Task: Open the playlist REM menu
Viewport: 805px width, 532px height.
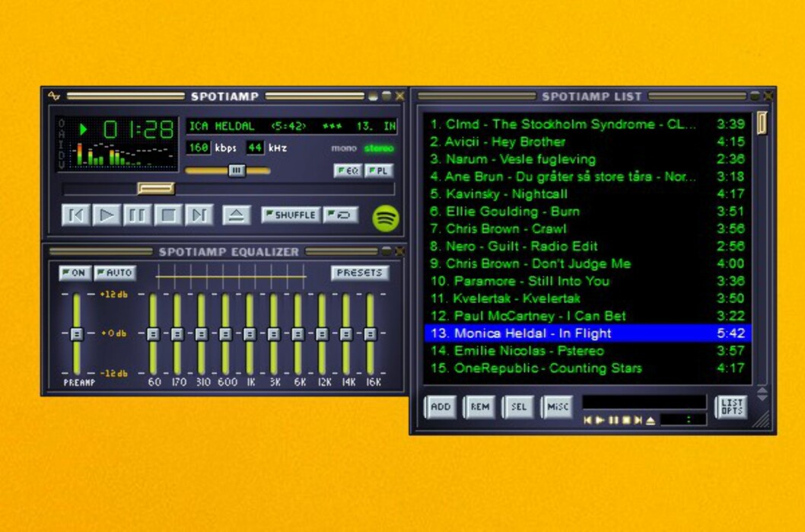Action: click(479, 406)
